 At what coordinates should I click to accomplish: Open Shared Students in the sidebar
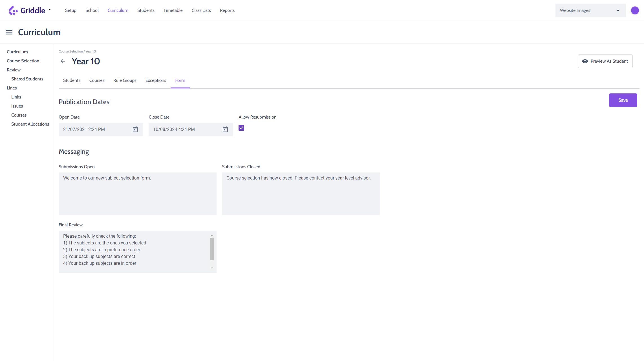click(x=27, y=79)
